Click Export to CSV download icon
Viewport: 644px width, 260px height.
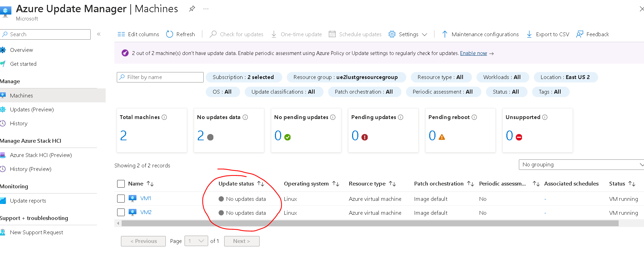point(529,34)
